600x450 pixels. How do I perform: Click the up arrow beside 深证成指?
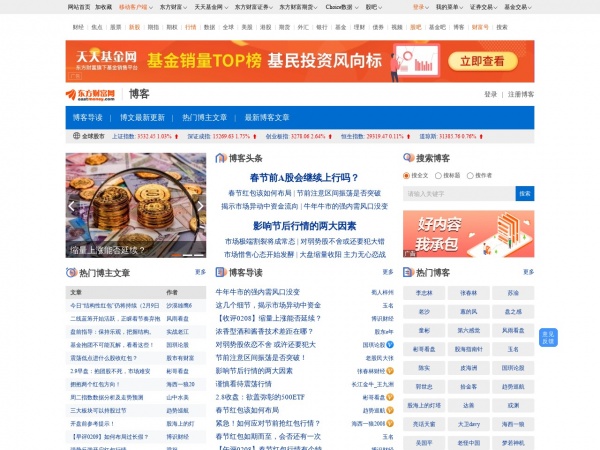pos(254,136)
